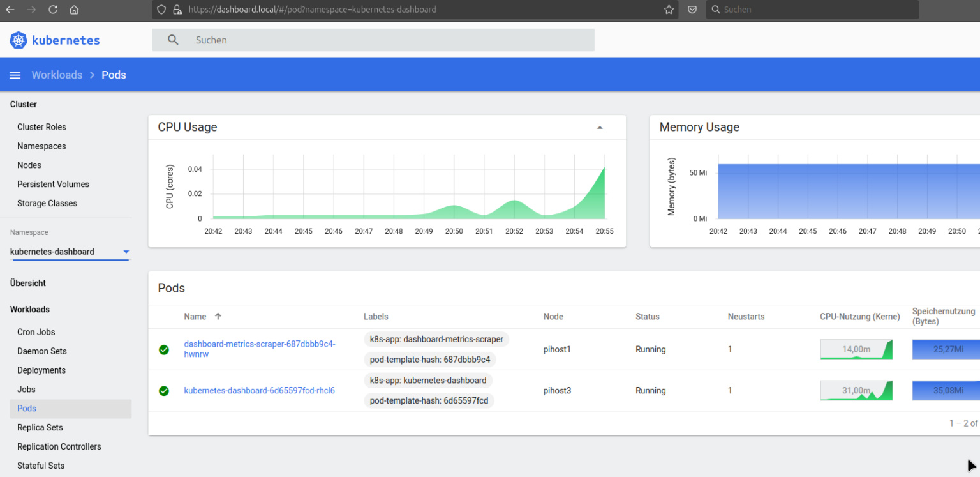Image resolution: width=980 pixels, height=477 pixels.
Task: Go to the browser home page icon
Action: tap(74, 10)
